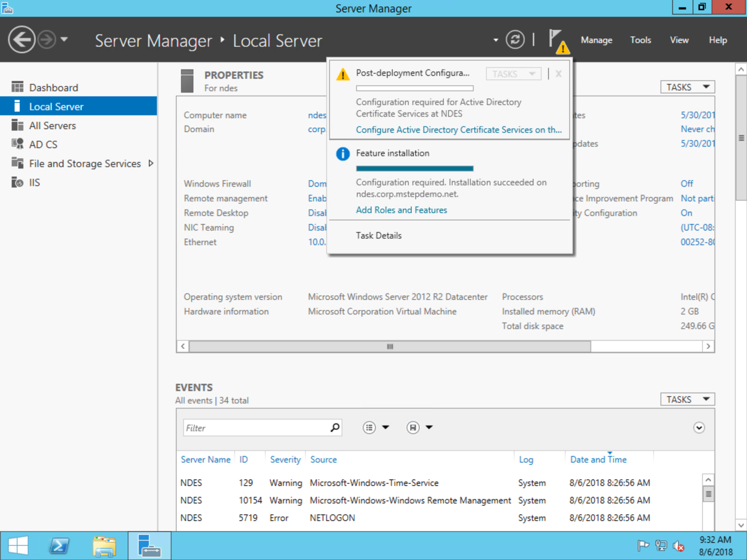The width and height of the screenshot is (747, 560).
Task: Open IIS from the sidebar
Action: (34, 182)
